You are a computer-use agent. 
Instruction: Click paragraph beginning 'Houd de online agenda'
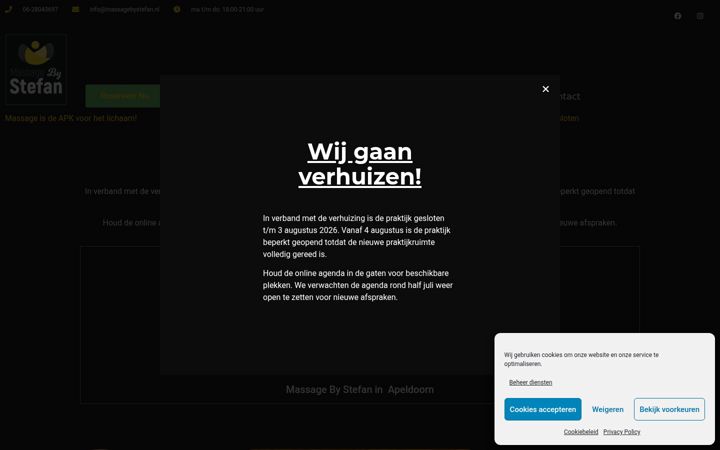pyautogui.click(x=358, y=285)
